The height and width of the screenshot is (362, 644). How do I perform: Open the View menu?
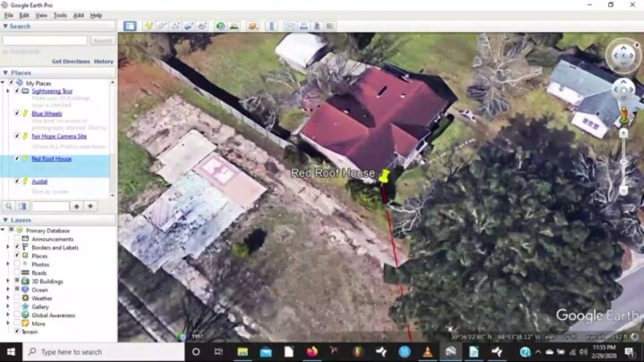coord(41,15)
